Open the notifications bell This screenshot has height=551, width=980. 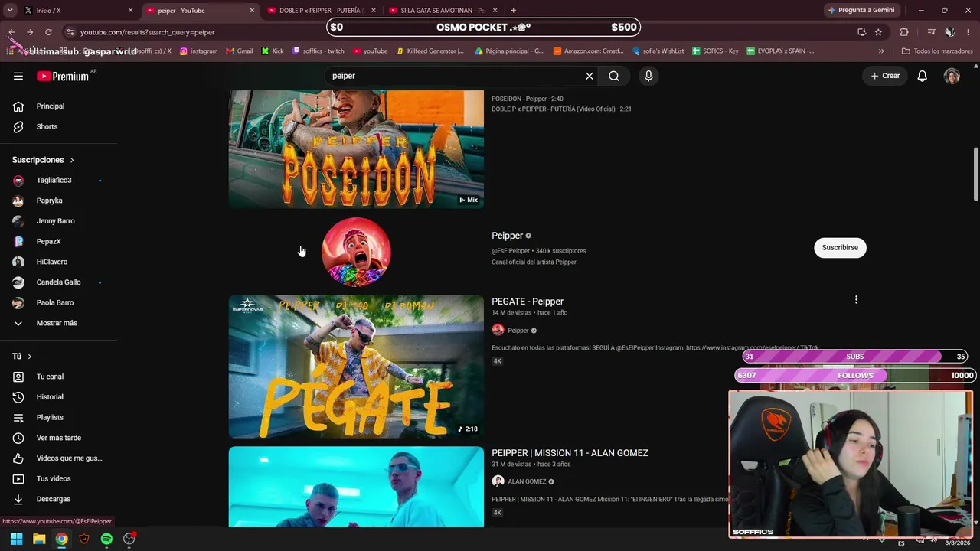point(923,76)
